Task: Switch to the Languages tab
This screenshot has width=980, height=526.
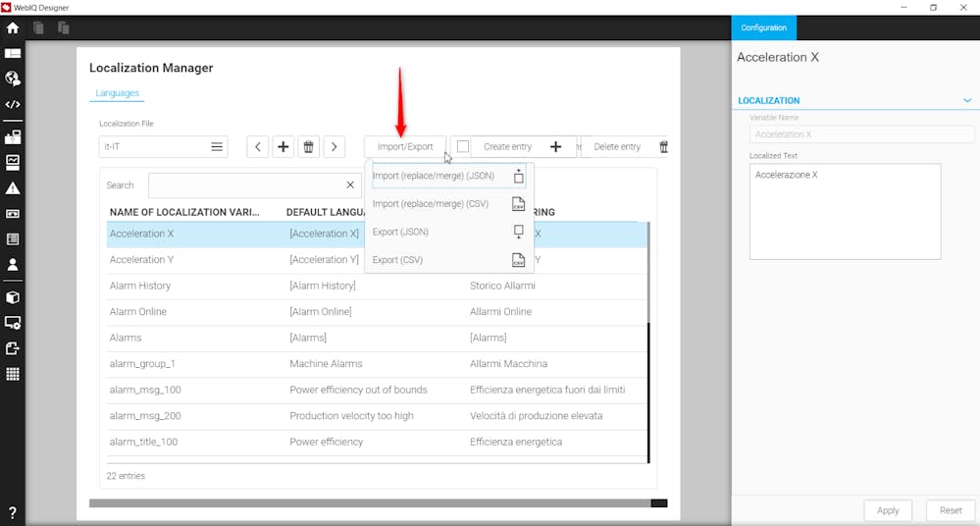Action: pos(117,93)
